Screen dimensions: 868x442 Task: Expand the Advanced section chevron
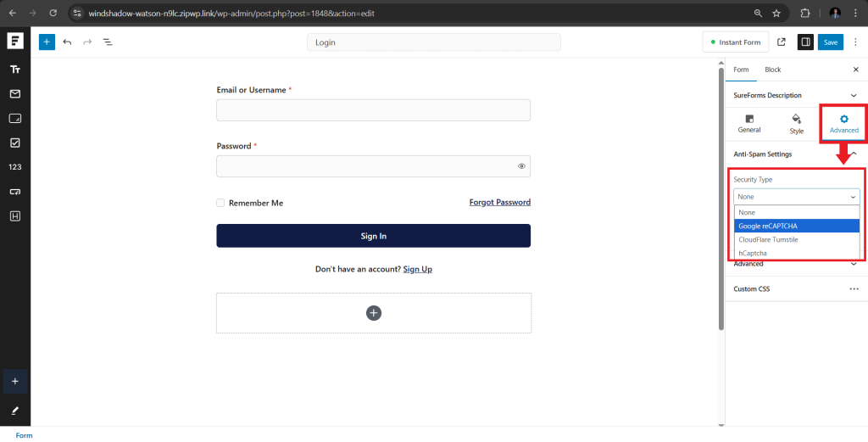tap(853, 264)
